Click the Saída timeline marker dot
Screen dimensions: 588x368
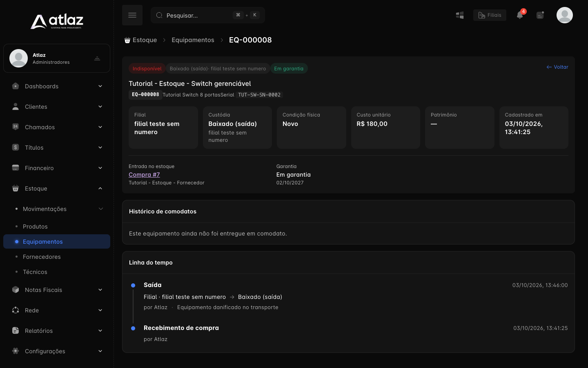pyautogui.click(x=133, y=285)
